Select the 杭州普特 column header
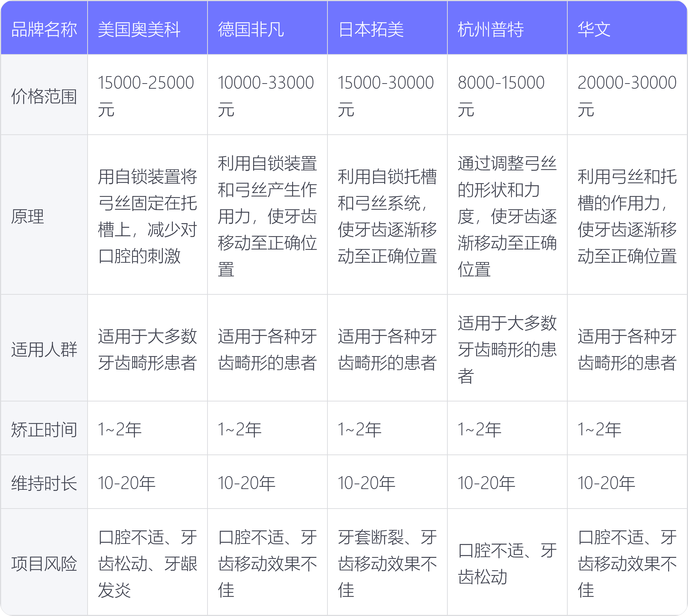 [x=507, y=28]
